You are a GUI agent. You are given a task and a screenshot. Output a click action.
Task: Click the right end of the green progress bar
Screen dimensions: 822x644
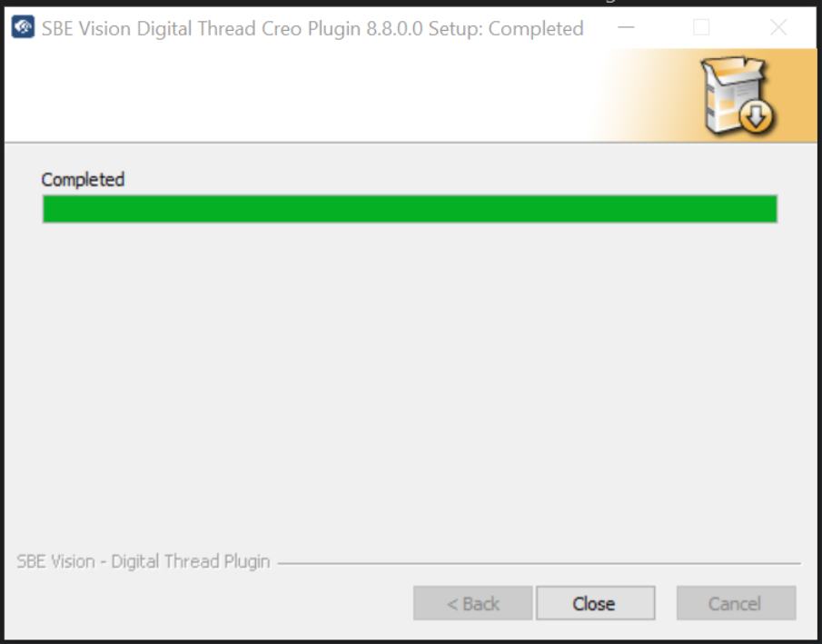(x=769, y=209)
